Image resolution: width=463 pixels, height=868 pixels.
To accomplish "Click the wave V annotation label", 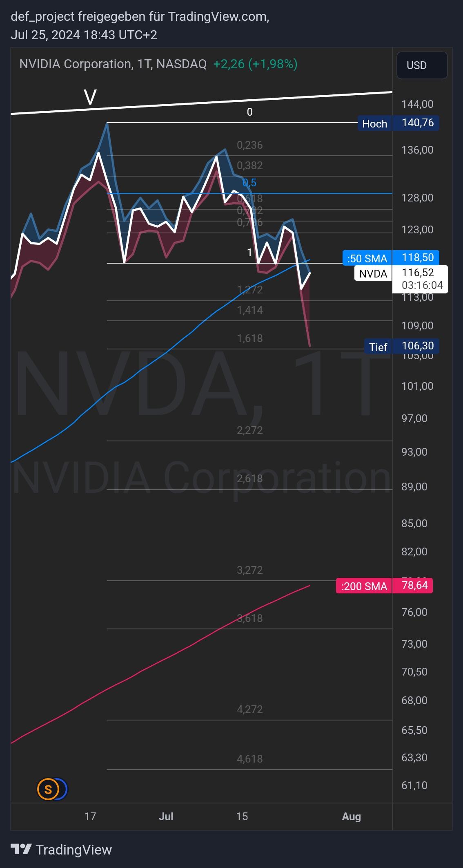I will coord(90,97).
